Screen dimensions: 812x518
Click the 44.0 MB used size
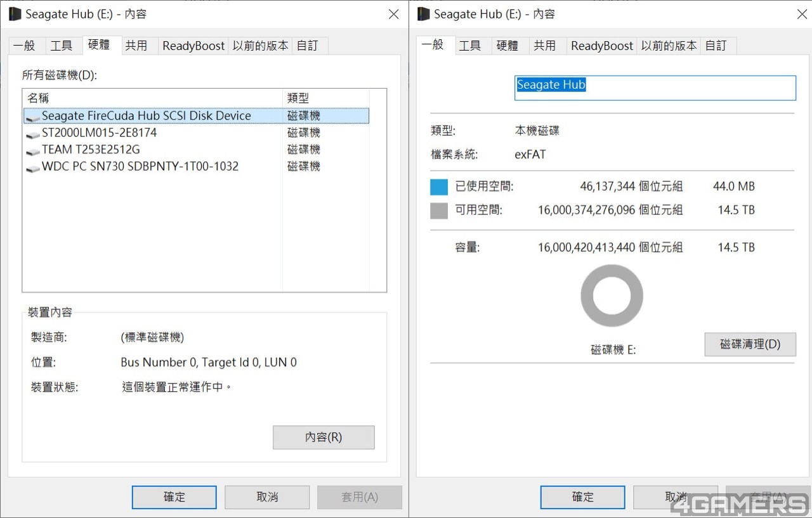(x=734, y=186)
